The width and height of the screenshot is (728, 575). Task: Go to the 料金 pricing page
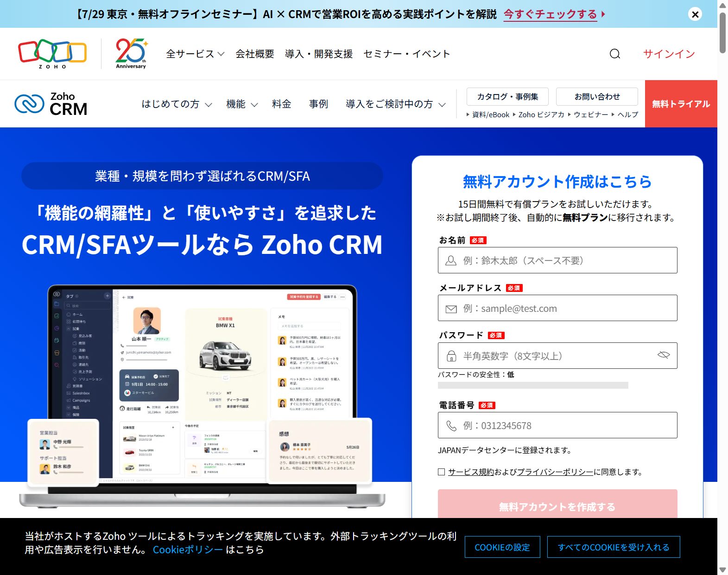pos(281,104)
